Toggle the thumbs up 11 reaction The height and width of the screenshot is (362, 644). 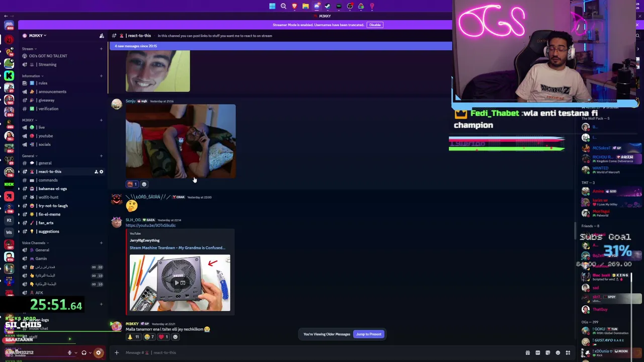click(133, 337)
